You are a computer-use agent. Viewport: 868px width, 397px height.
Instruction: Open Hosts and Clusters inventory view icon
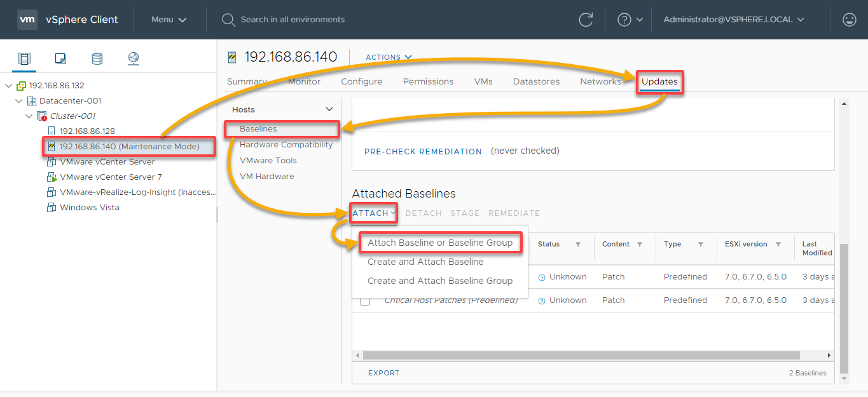pyautogui.click(x=24, y=59)
